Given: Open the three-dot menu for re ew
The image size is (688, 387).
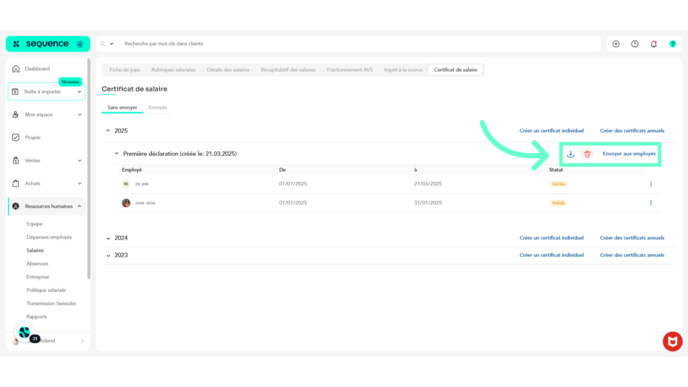Looking at the screenshot, I should click(651, 184).
